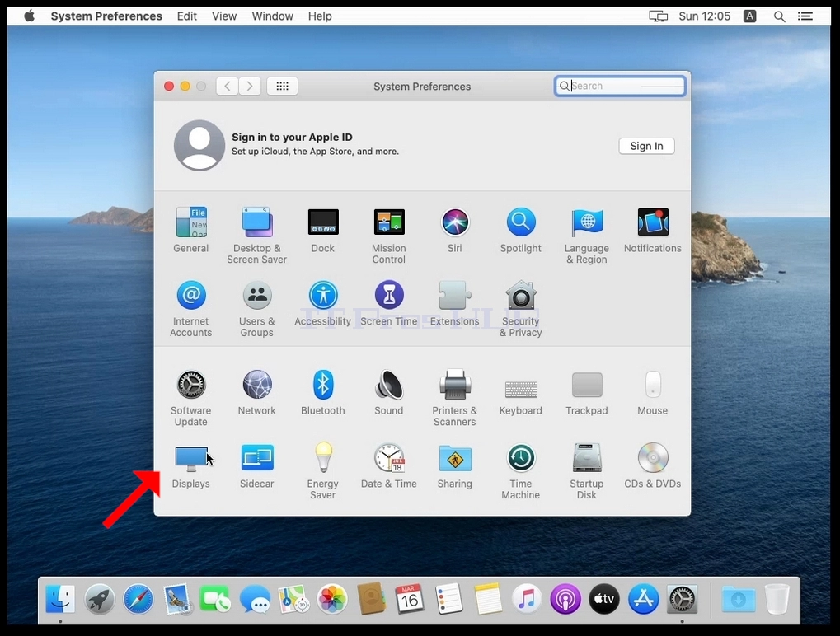Image resolution: width=840 pixels, height=636 pixels.
Task: Go back using the back chevron
Action: [x=228, y=86]
